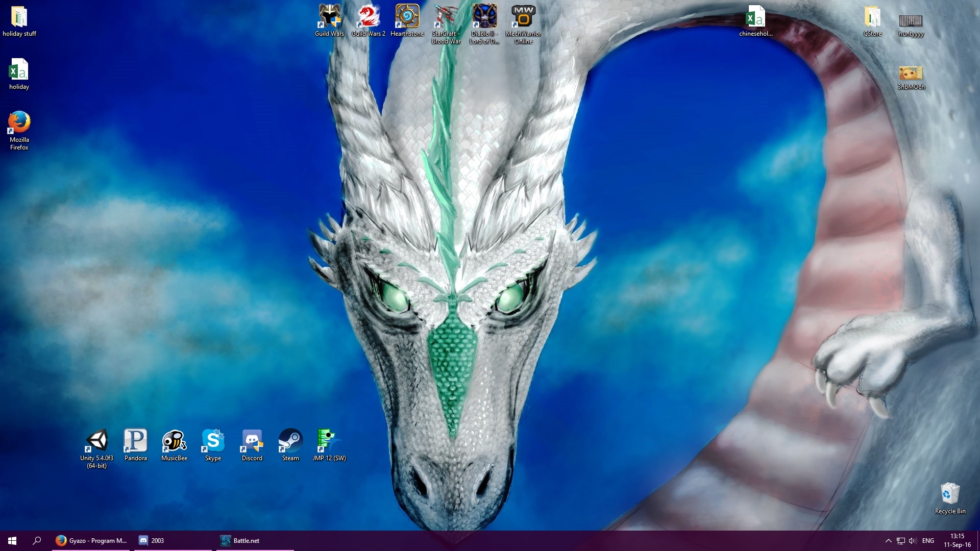This screenshot has height=551, width=980.
Task: Show hidden system tray icons
Action: (x=888, y=541)
